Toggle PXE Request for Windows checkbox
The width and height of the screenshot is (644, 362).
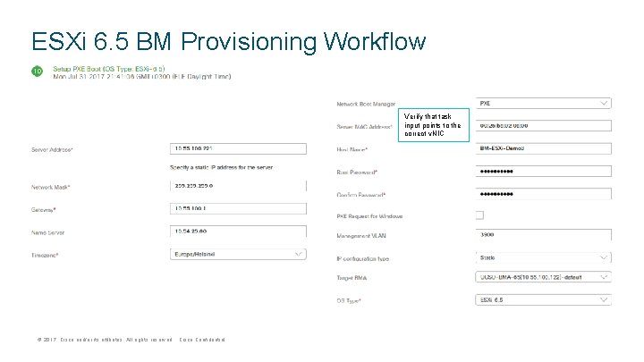(x=479, y=215)
